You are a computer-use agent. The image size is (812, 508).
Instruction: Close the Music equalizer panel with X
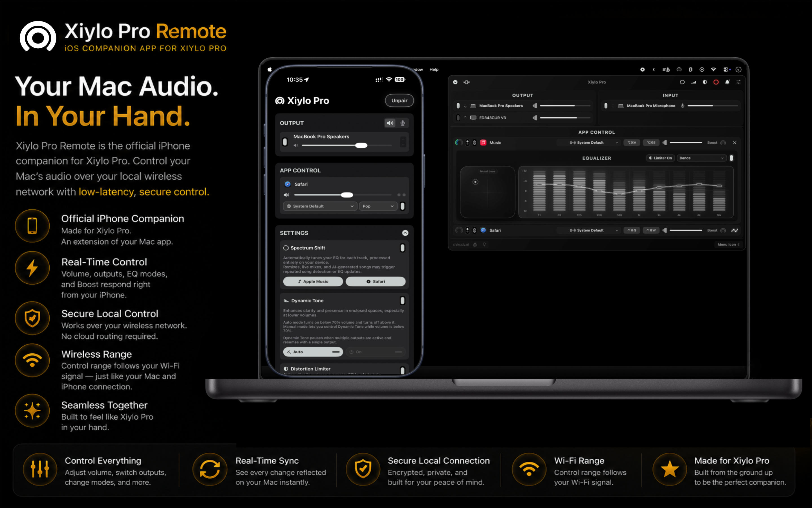click(734, 143)
